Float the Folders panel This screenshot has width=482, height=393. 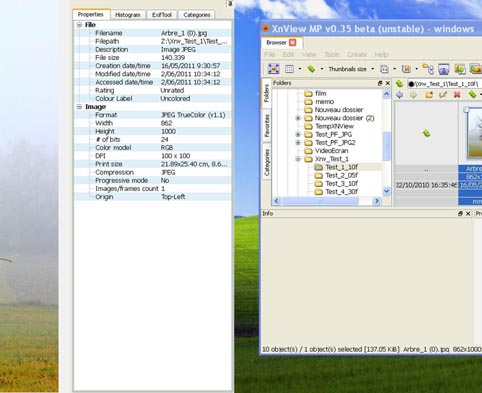pyautogui.click(x=380, y=83)
